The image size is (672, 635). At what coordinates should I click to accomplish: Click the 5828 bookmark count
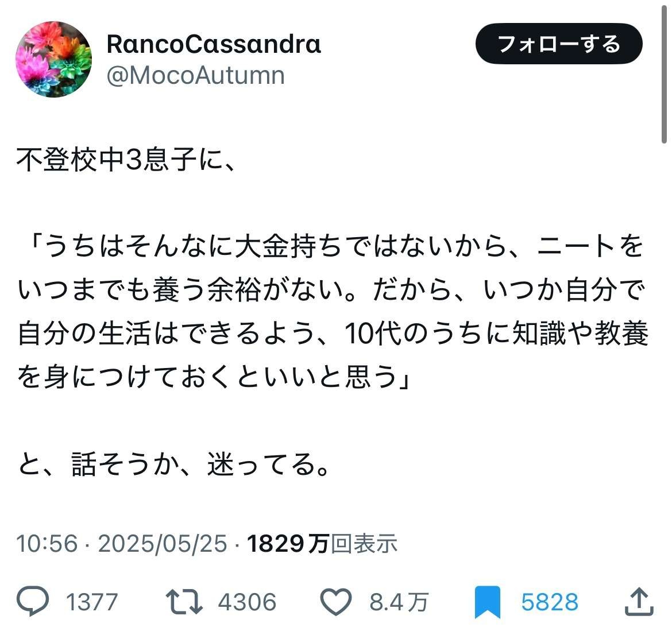[549, 602]
